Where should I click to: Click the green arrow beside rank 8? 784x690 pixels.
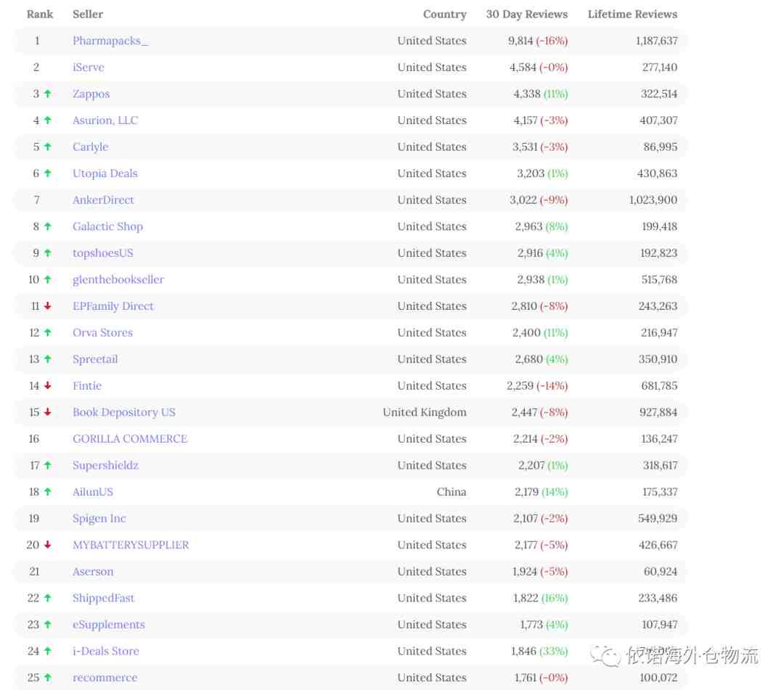pyautogui.click(x=47, y=226)
